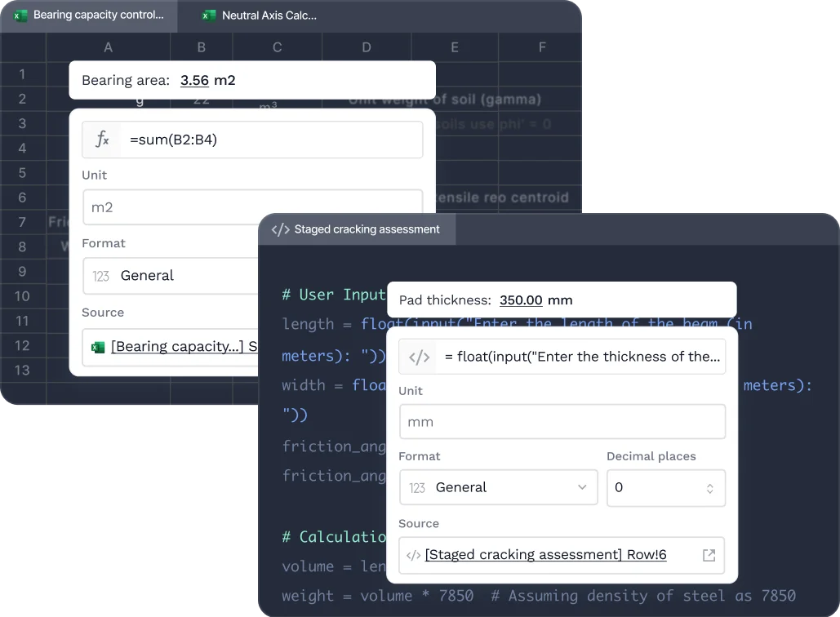Click the 'Pad thickness:' label text
The height and width of the screenshot is (617, 840).
coord(445,300)
